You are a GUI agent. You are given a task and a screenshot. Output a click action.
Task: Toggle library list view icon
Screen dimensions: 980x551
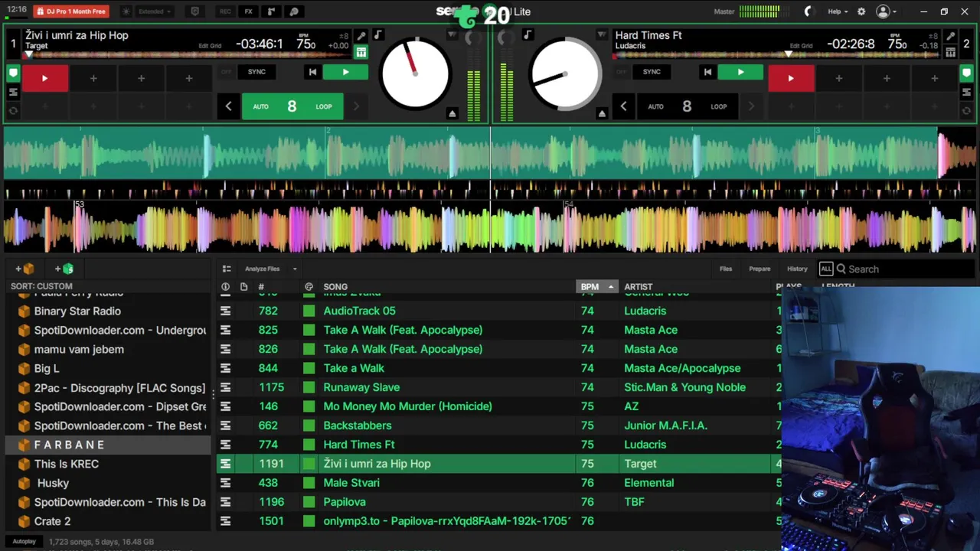tap(226, 269)
